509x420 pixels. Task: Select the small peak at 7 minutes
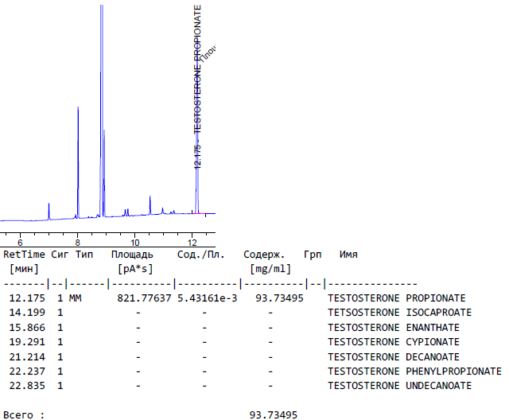point(49,212)
